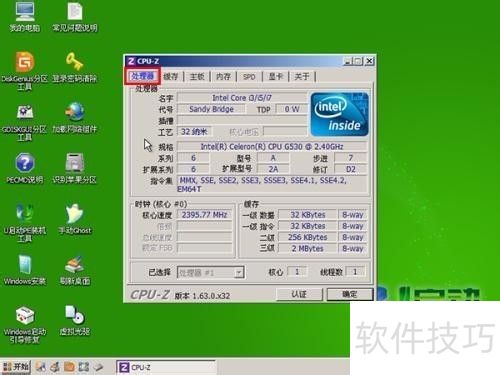Click the 三级 2 MBytes cache value
The width and height of the screenshot is (500, 375).
coord(307,249)
